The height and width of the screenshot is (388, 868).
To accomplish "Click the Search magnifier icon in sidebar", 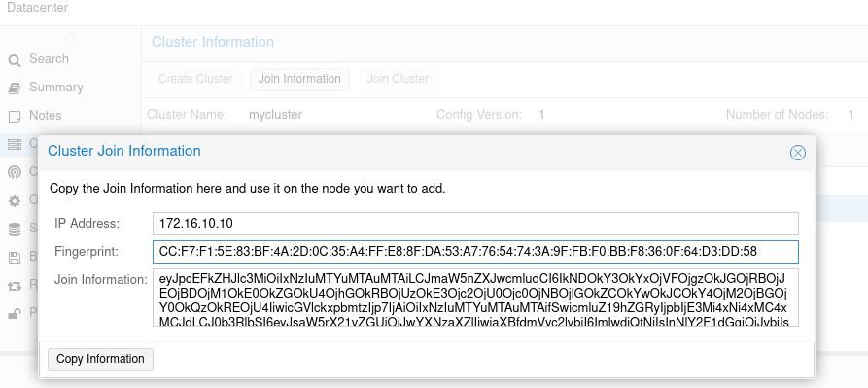I will click(x=15, y=60).
